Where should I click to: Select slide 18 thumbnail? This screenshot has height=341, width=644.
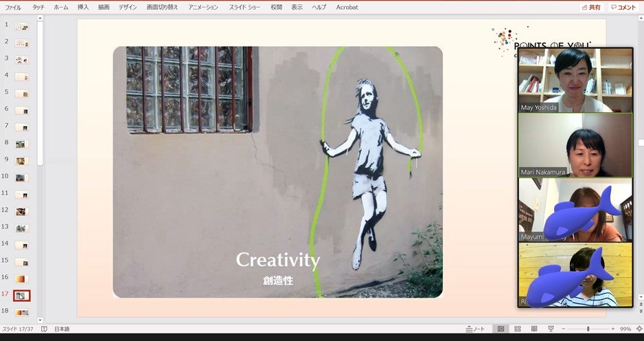point(22,313)
